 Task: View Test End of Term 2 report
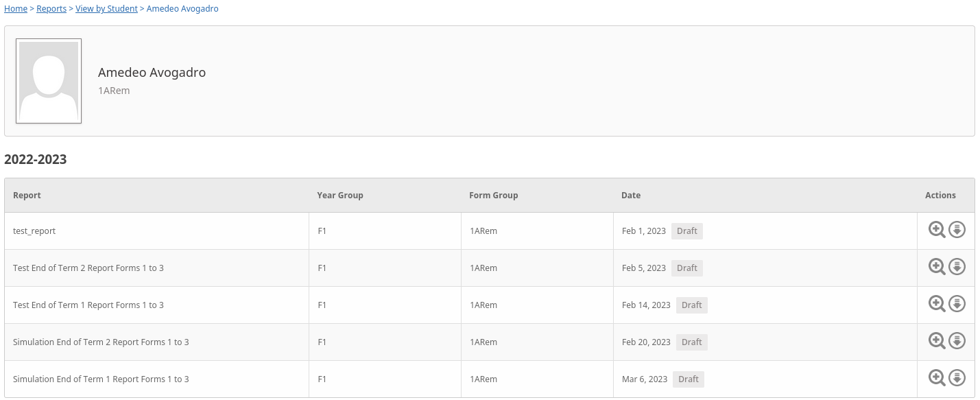[937, 267]
